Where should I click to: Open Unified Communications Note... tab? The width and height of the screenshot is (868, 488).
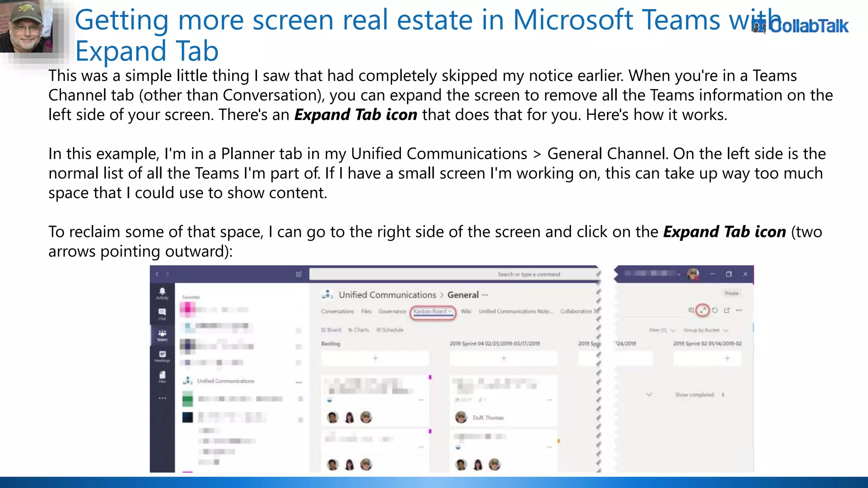click(x=516, y=311)
